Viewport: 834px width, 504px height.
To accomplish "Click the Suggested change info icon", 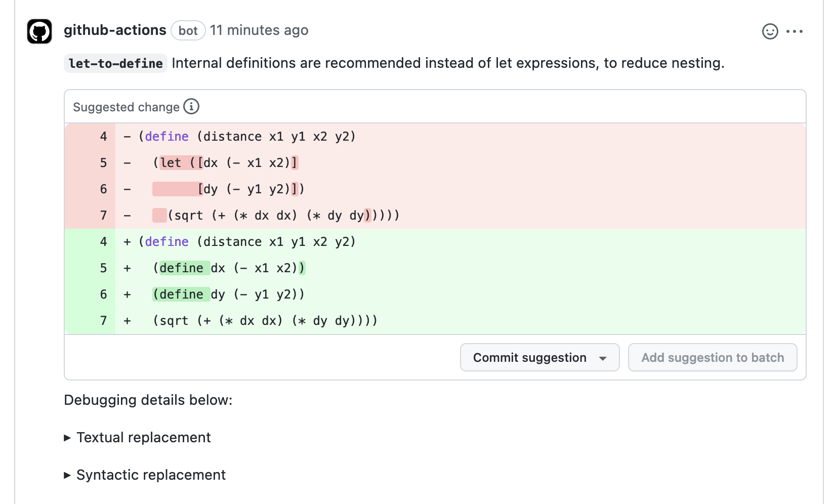I will tap(191, 107).
